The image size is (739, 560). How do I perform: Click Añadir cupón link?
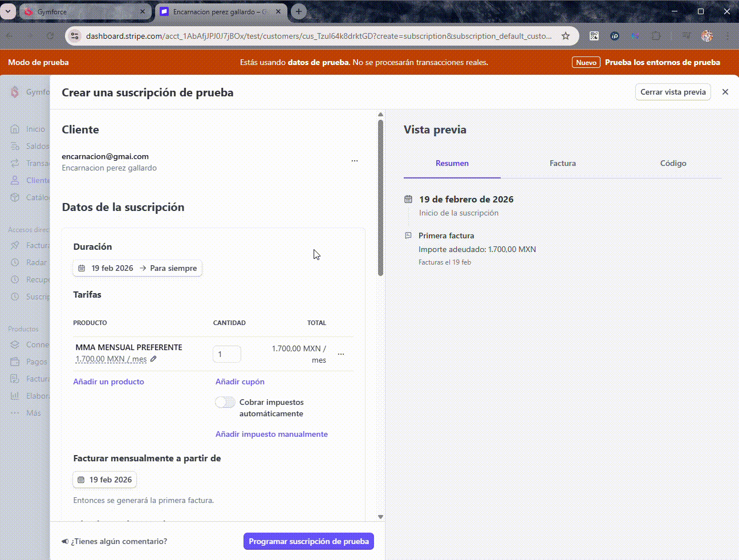[x=239, y=382]
